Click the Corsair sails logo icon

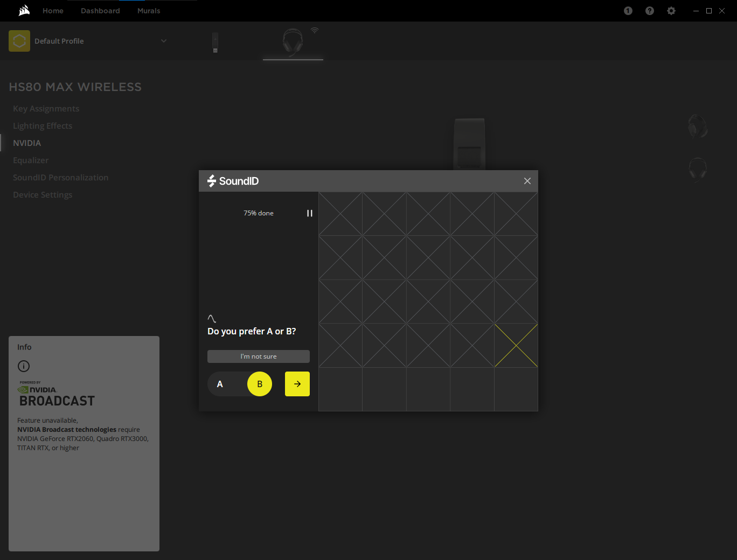tap(24, 11)
